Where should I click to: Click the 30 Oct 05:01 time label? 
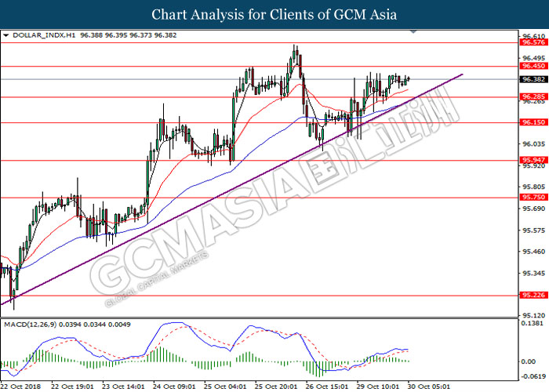pyautogui.click(x=429, y=387)
